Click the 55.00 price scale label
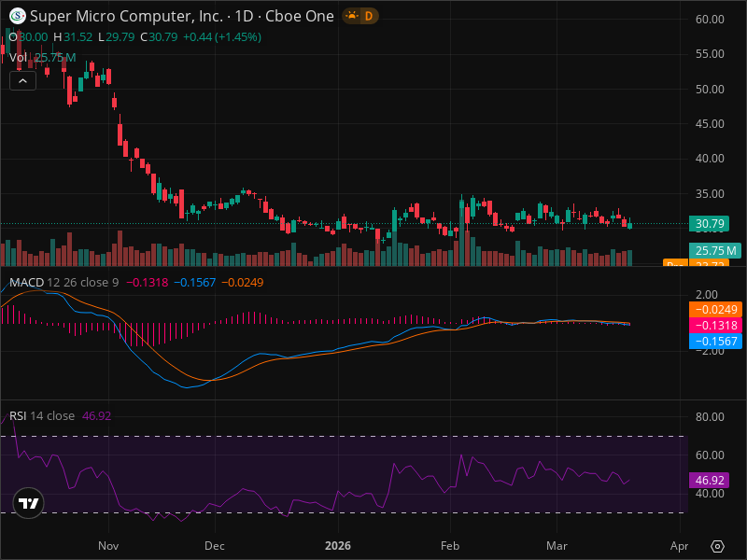This screenshot has height=560, width=747. click(x=710, y=54)
